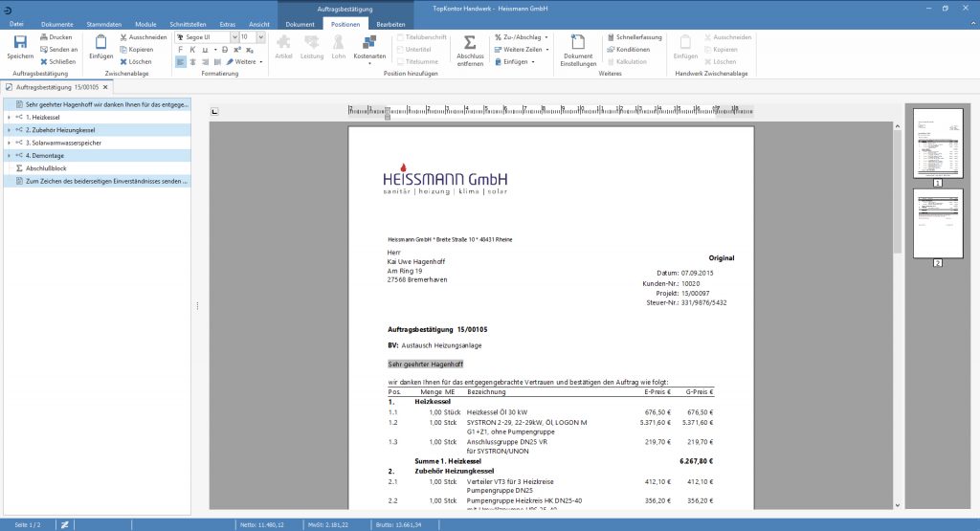Click the Senden an button
The height and width of the screenshot is (531, 980).
pyautogui.click(x=58, y=50)
